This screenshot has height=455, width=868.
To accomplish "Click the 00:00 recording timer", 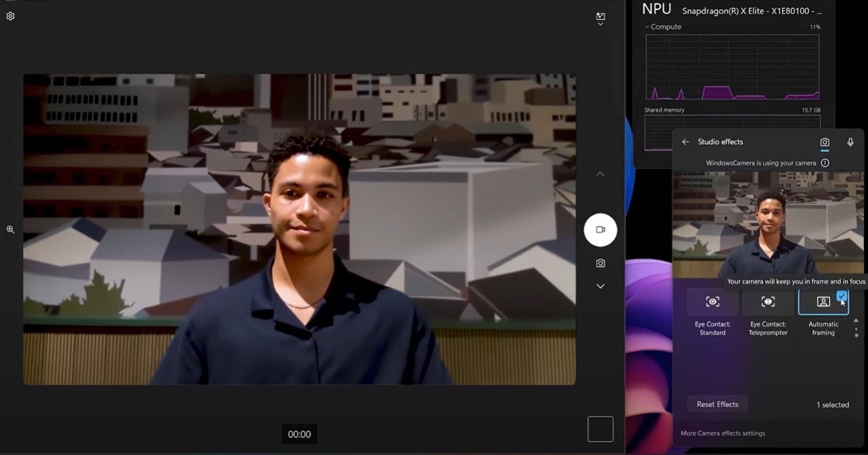I will [x=299, y=435].
